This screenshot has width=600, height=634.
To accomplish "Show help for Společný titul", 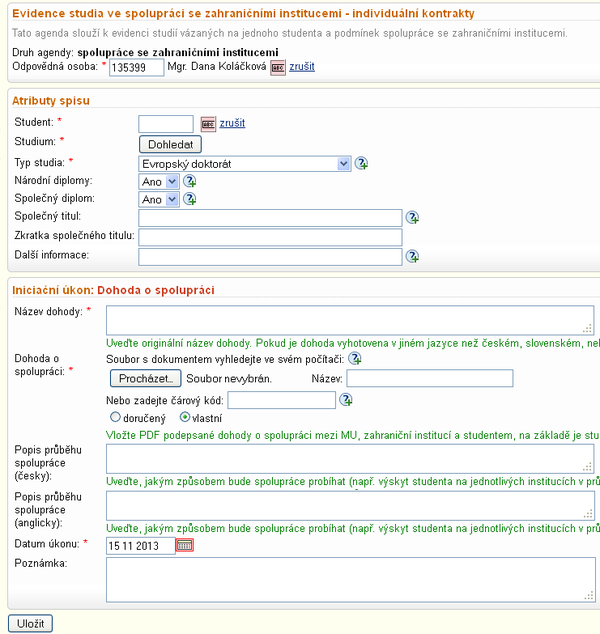I will (412, 218).
